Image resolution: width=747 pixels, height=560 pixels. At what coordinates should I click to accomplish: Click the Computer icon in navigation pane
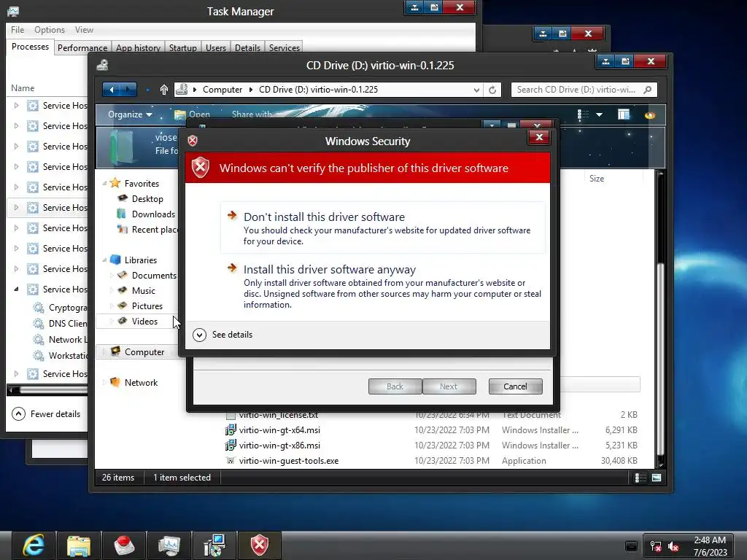[x=115, y=351]
